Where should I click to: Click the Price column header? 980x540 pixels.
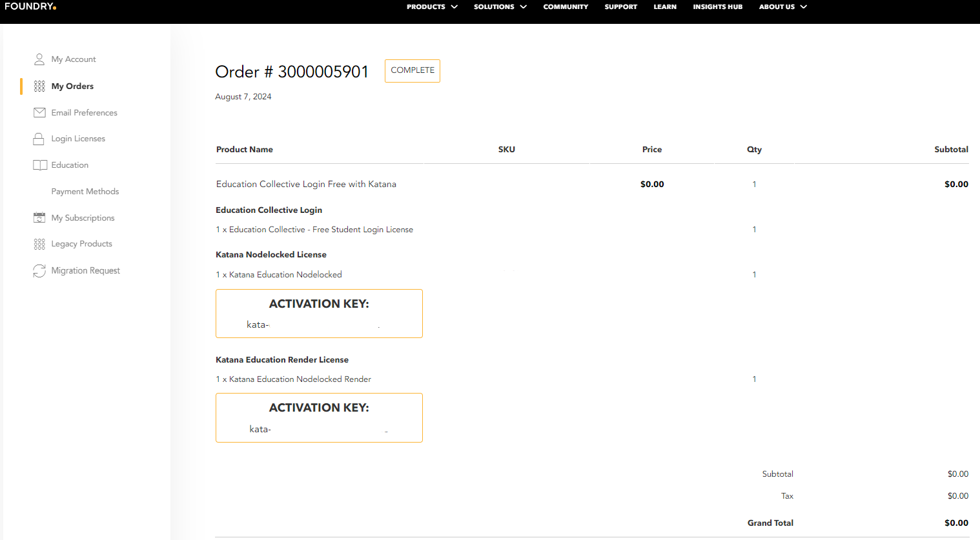tap(652, 150)
